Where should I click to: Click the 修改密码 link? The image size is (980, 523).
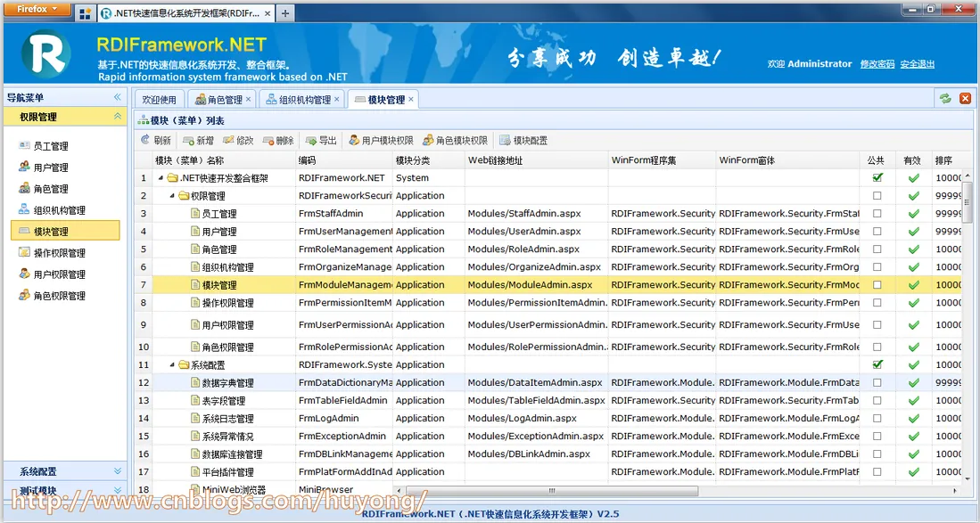click(877, 63)
